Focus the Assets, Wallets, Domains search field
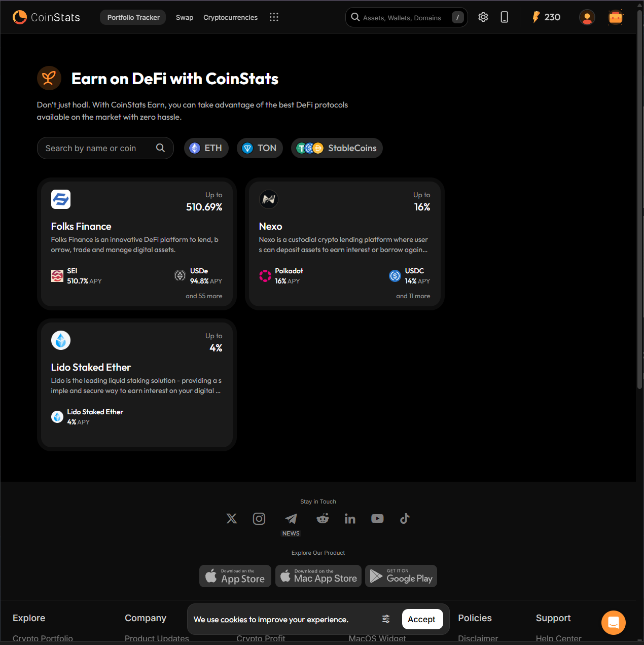The width and height of the screenshot is (644, 645). pos(402,18)
